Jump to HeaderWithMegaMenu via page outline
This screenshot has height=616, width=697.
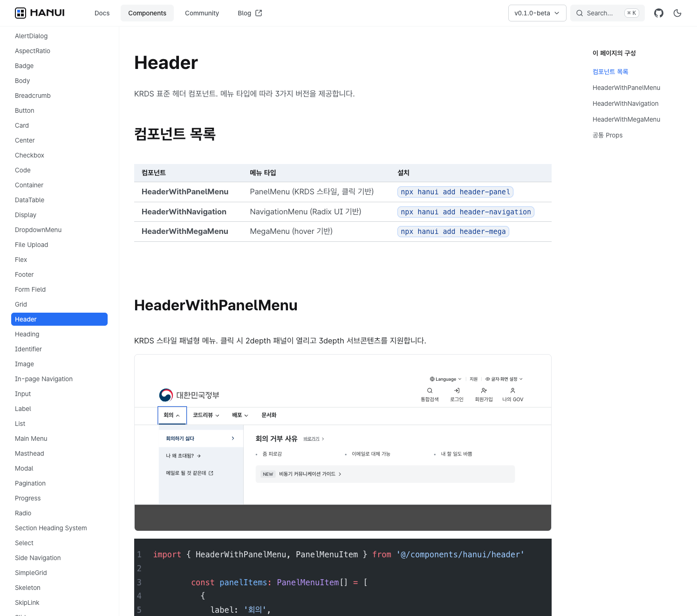point(626,119)
